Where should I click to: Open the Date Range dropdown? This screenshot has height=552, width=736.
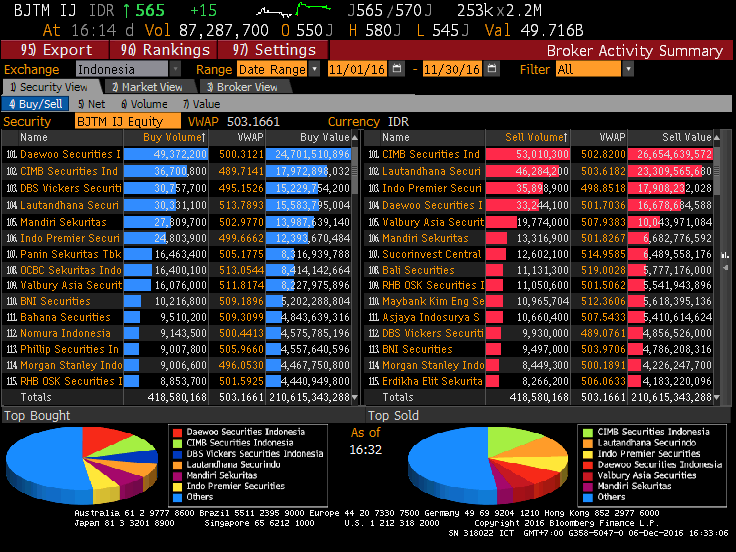tap(315, 69)
